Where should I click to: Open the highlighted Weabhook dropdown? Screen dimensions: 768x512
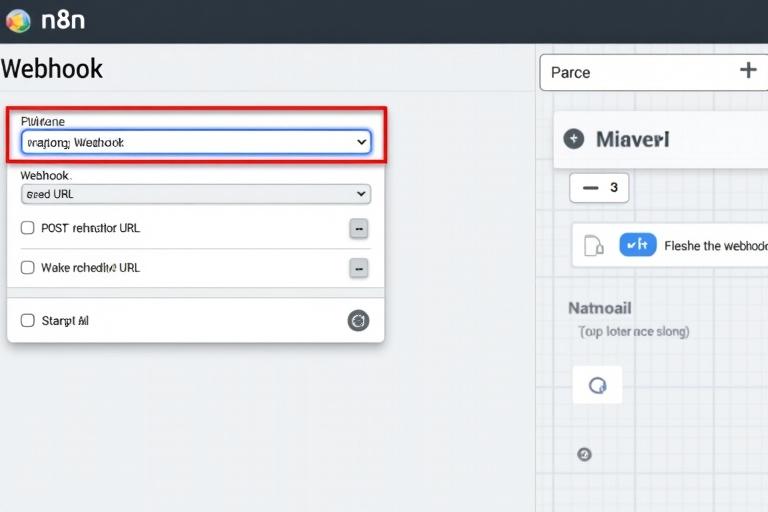(x=196, y=143)
